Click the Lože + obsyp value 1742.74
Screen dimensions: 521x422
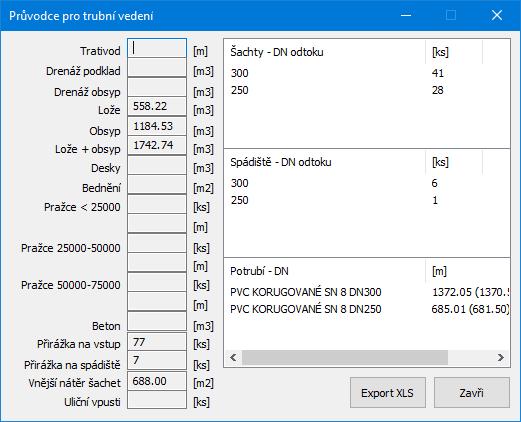click(x=157, y=145)
